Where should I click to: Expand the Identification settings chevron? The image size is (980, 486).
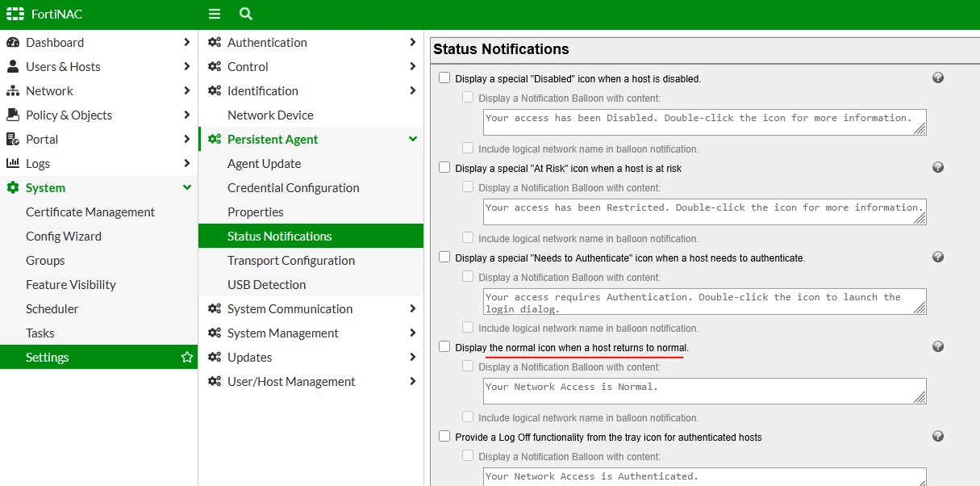coord(413,90)
